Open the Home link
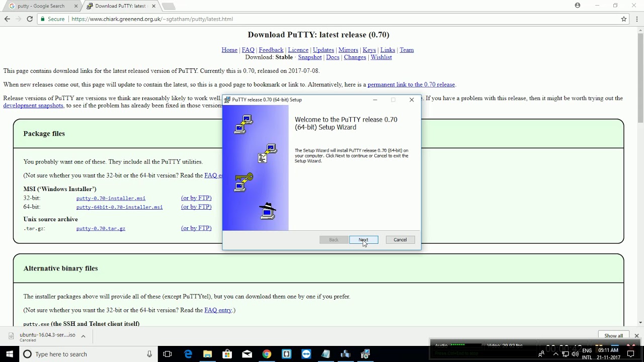 (229, 50)
